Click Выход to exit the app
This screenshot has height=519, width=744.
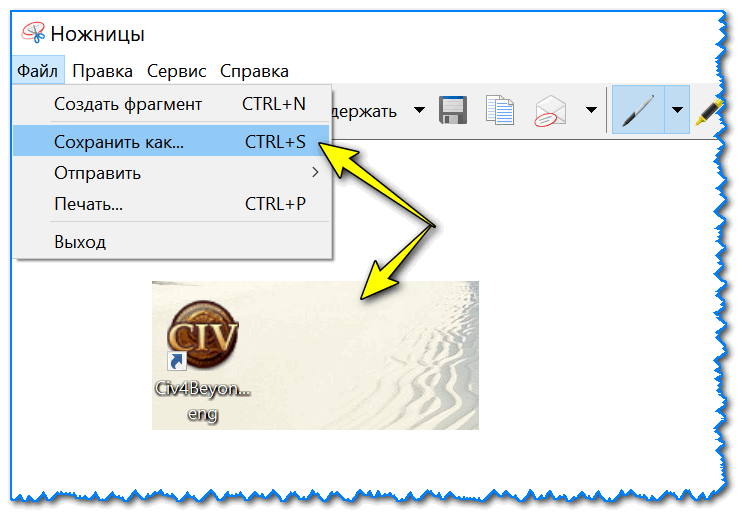pyautogui.click(x=171, y=242)
